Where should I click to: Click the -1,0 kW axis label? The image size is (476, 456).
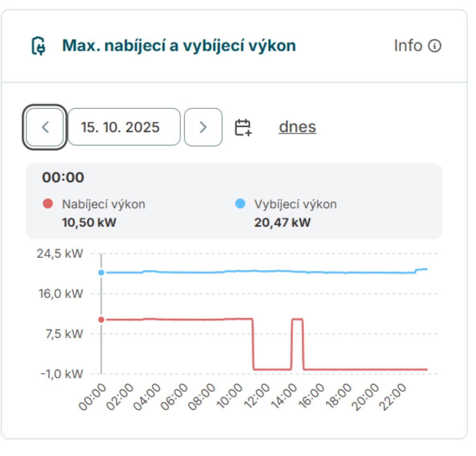point(61,374)
